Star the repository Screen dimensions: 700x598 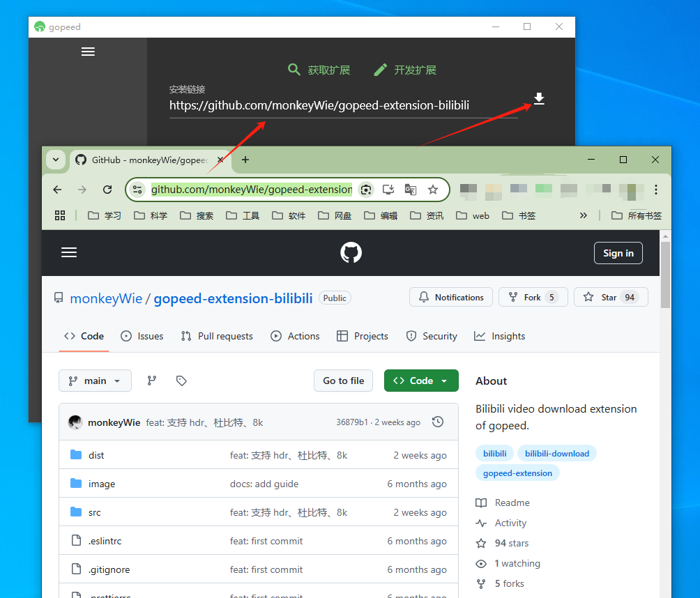point(611,297)
